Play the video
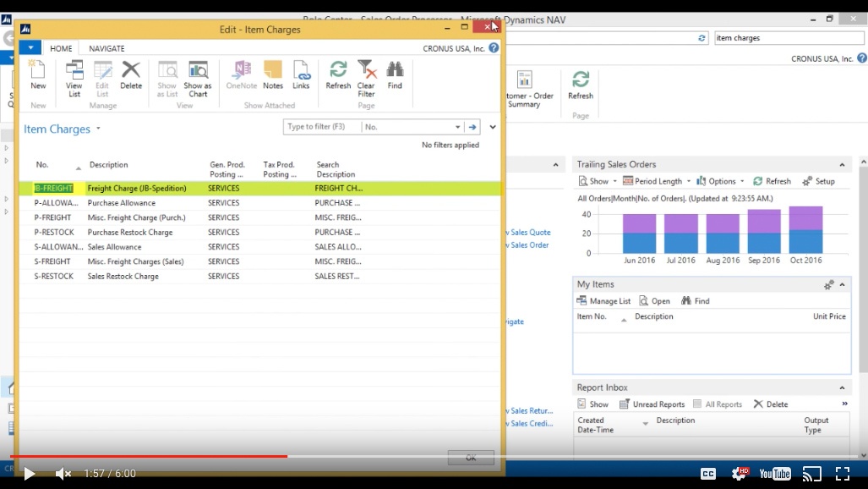This screenshot has height=489, width=868. click(30, 474)
